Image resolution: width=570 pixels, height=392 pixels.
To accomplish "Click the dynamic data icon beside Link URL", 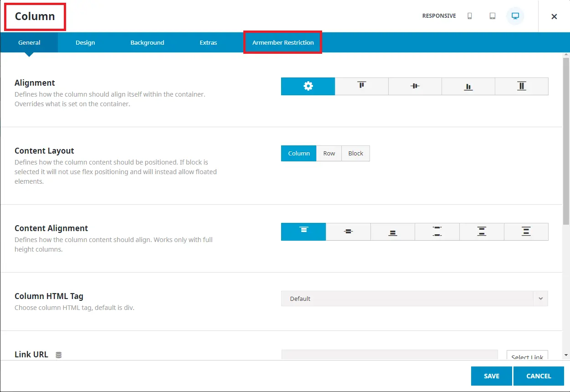I will point(58,355).
